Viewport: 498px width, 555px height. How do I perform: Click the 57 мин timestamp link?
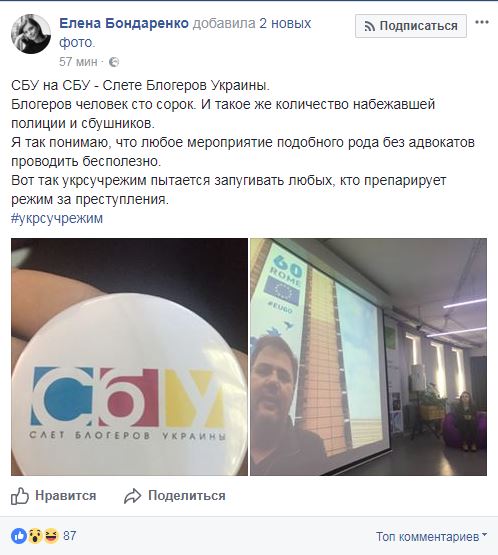click(x=78, y=62)
